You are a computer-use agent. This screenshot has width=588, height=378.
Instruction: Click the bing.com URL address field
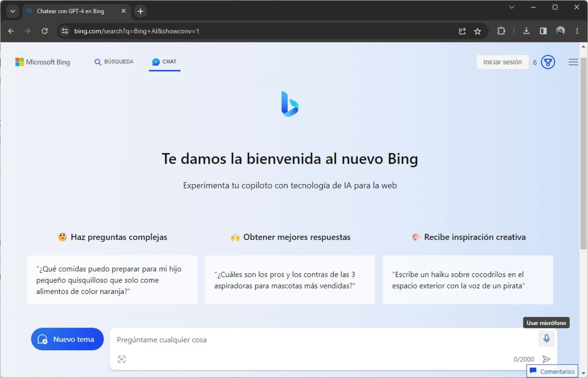[261, 31]
